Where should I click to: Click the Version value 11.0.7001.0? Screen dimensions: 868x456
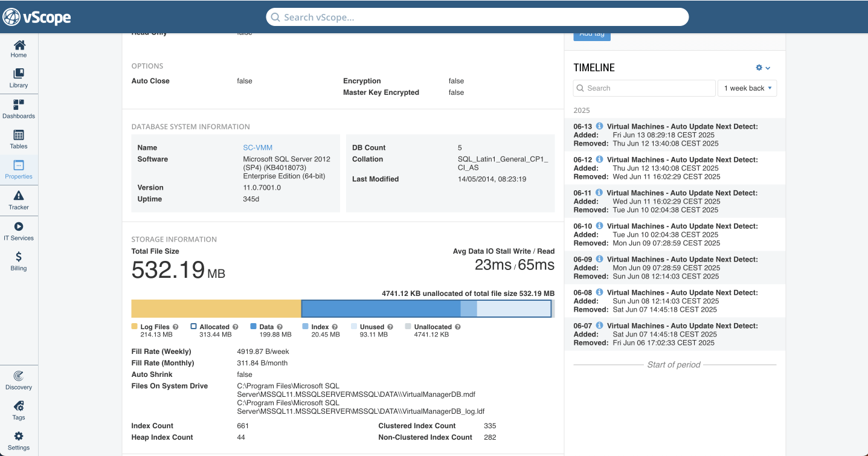click(262, 188)
